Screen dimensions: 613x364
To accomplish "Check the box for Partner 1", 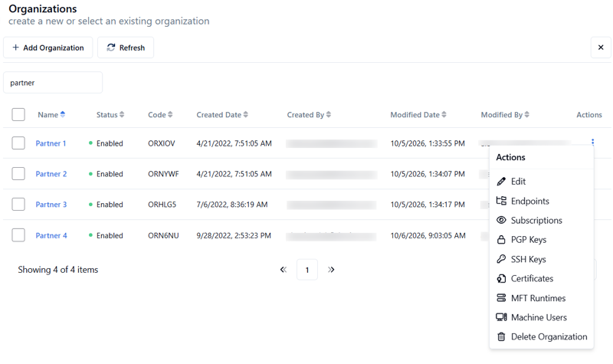I will [18, 143].
